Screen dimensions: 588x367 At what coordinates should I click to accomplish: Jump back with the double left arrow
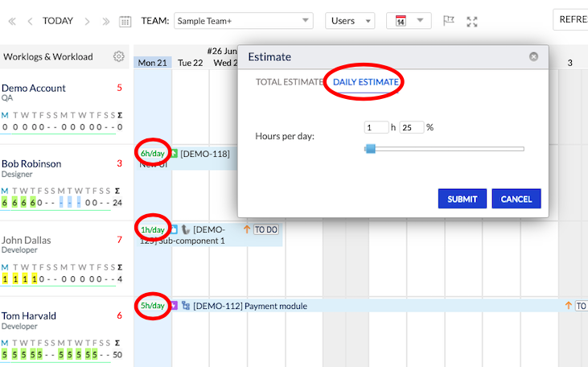pyautogui.click(x=11, y=21)
